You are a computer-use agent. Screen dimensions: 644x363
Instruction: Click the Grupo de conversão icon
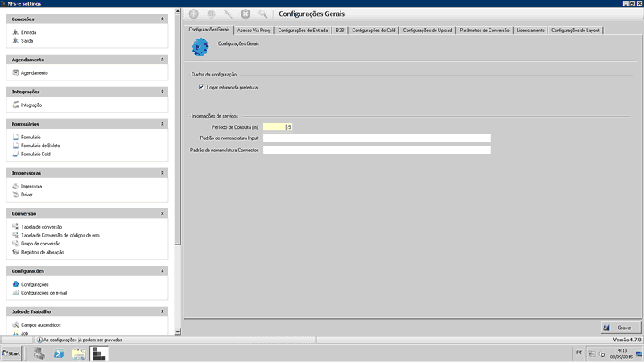[15, 244]
